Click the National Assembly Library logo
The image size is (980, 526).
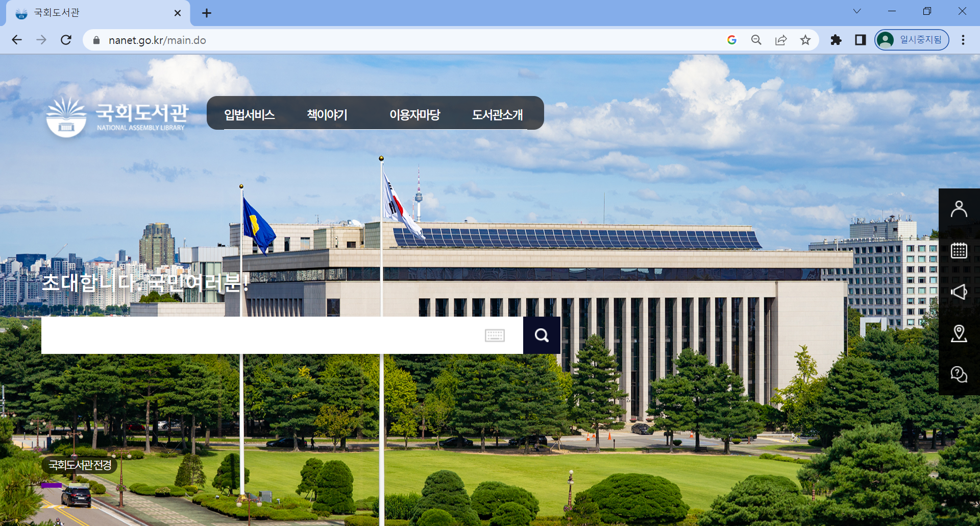point(117,117)
